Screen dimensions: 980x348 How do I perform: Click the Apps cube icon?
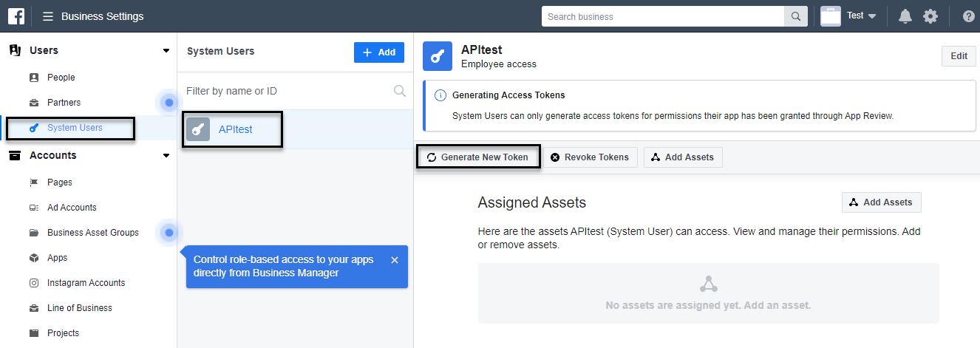[33, 258]
